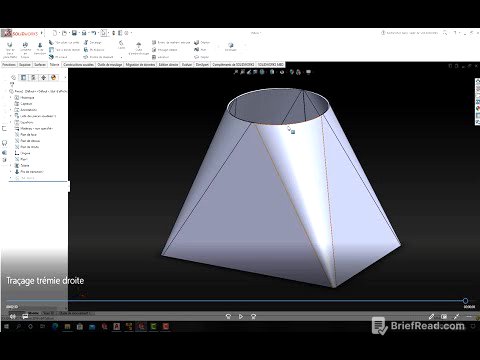Open the Esquisse ribbon tab
Screen dimensions: 480x360
[25, 65]
